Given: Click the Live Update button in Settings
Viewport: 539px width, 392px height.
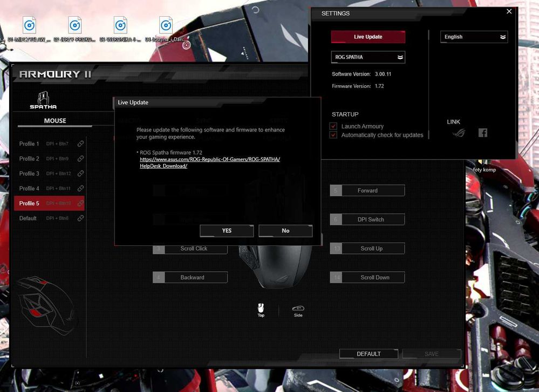Looking at the screenshot, I should point(368,37).
